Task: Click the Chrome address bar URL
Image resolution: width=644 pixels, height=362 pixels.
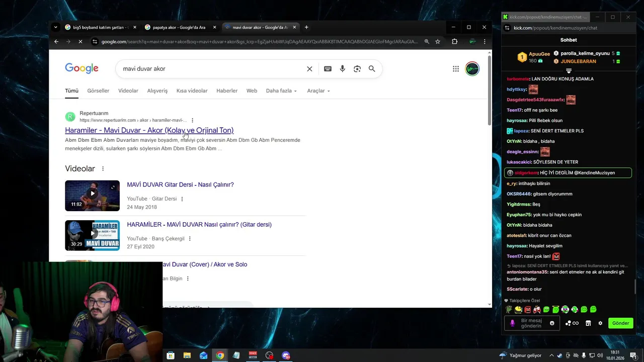Action: click(x=259, y=42)
